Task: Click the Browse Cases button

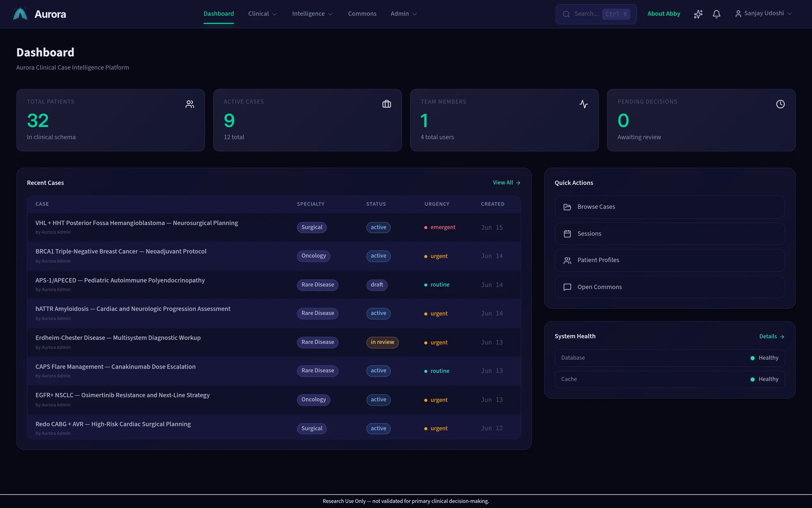Action: coord(669,207)
